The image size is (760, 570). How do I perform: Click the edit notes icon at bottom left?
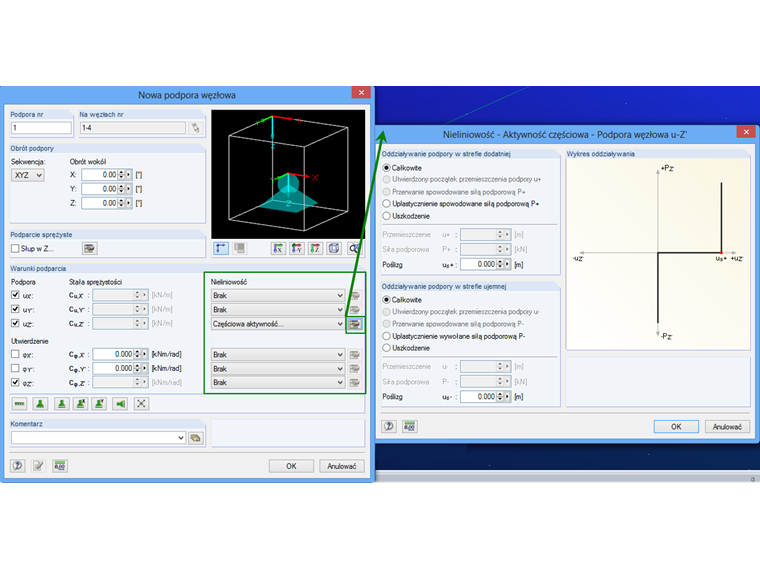(38, 466)
